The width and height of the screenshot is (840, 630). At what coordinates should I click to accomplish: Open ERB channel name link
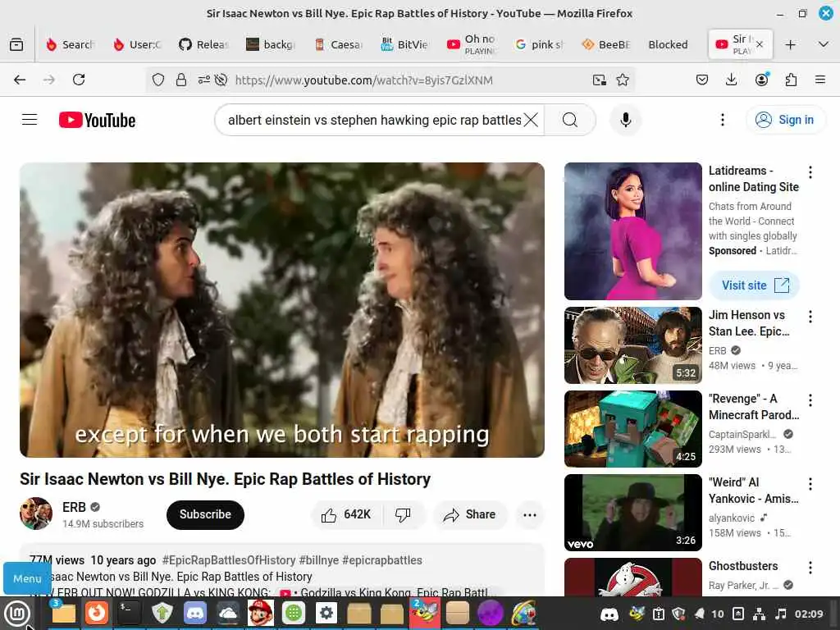pos(74,507)
